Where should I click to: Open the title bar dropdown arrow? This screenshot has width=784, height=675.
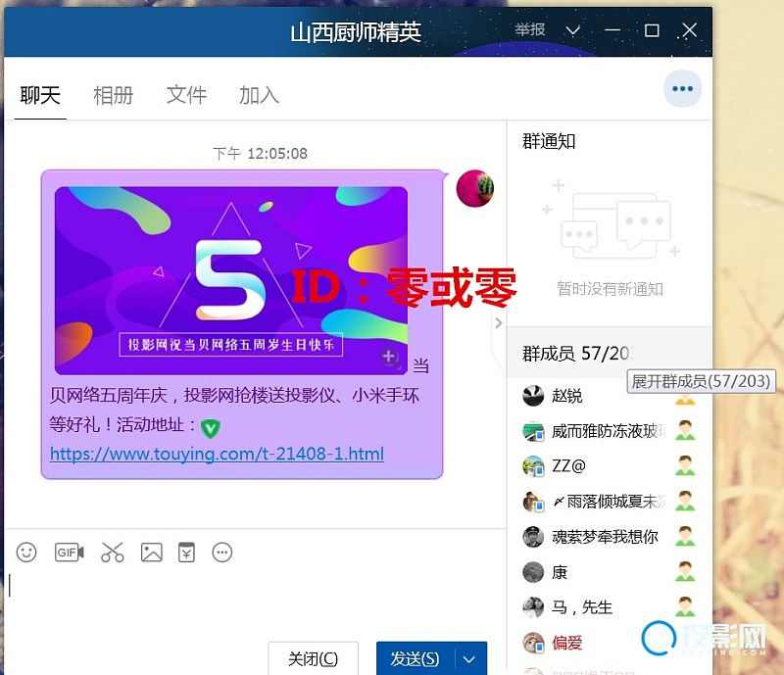tap(573, 31)
